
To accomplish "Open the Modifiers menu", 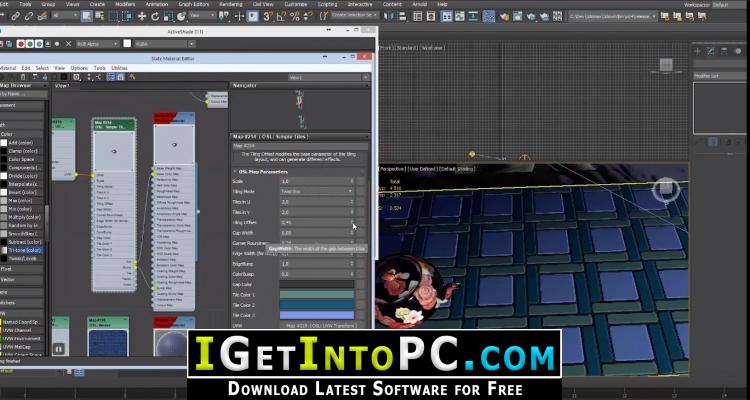I will [x=125, y=4].
